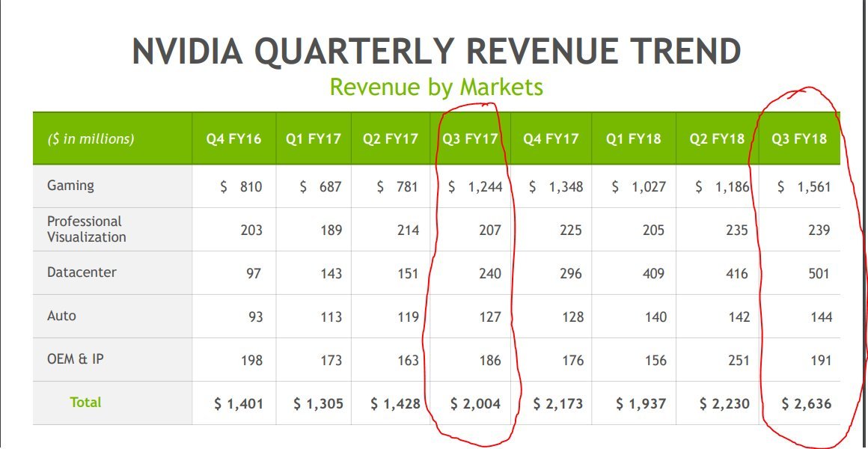Click Total value $ 2,004
Screen dimensions: 868x449
475,404
